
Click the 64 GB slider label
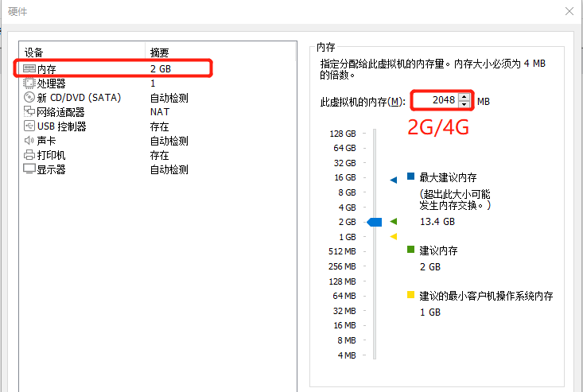click(344, 148)
